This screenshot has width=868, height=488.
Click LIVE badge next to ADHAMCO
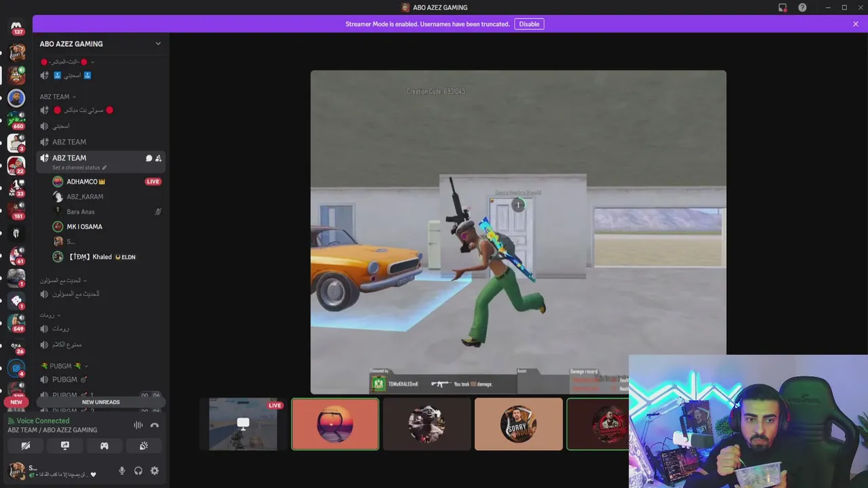pos(153,182)
